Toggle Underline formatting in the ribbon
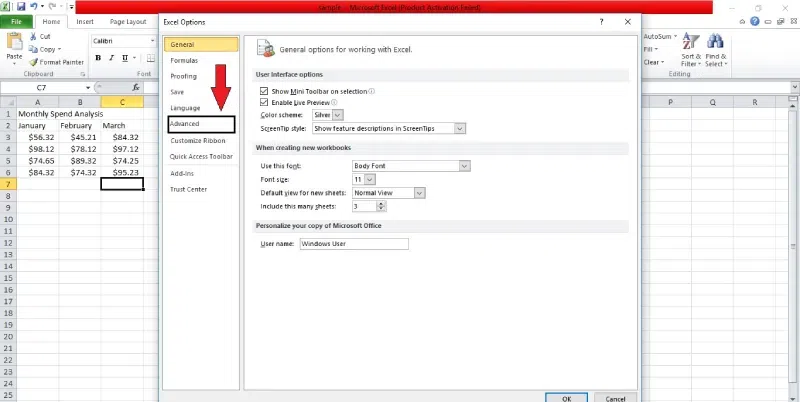Image resolution: width=800 pixels, height=402 pixels. [x=125, y=58]
